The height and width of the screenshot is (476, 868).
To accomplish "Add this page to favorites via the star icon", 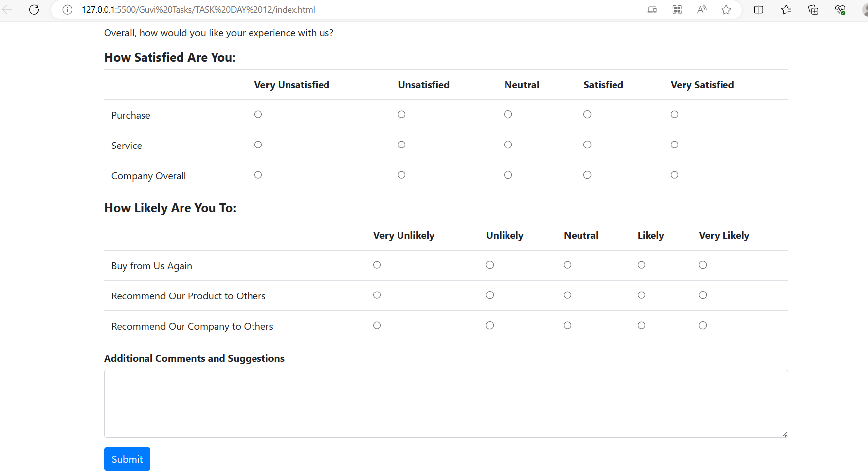I will point(726,9).
